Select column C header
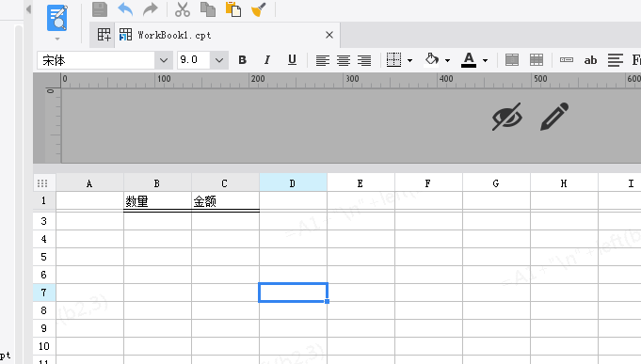641x364 pixels. click(225, 183)
